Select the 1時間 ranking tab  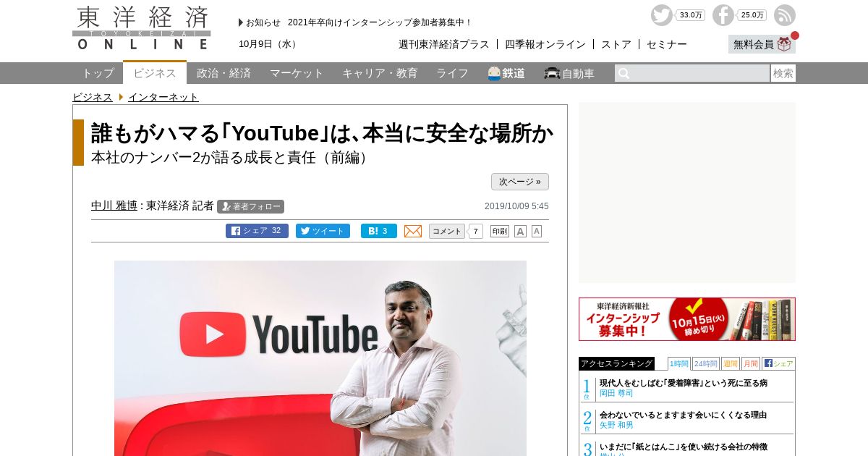pyautogui.click(x=679, y=363)
